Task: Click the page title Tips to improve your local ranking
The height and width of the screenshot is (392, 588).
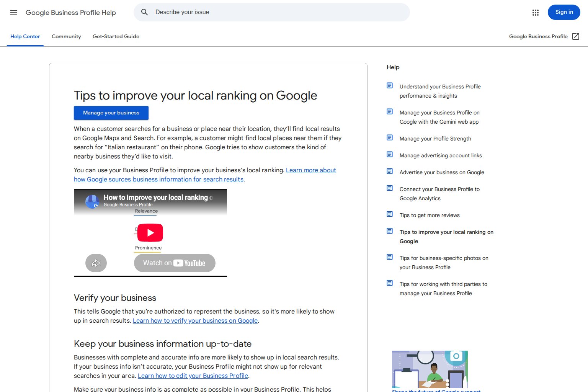Action: 195,95
